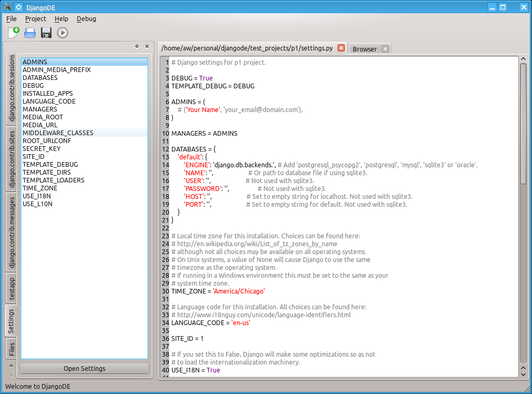Select SITE_ID in the settings list
Image resolution: width=532 pixels, height=394 pixels.
(84, 156)
